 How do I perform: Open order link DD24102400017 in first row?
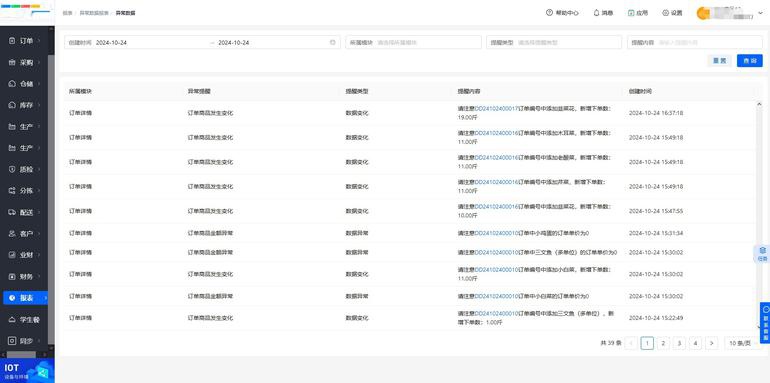click(496, 109)
